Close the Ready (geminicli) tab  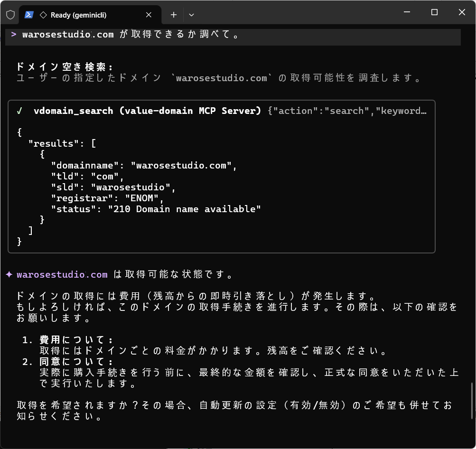coord(149,15)
